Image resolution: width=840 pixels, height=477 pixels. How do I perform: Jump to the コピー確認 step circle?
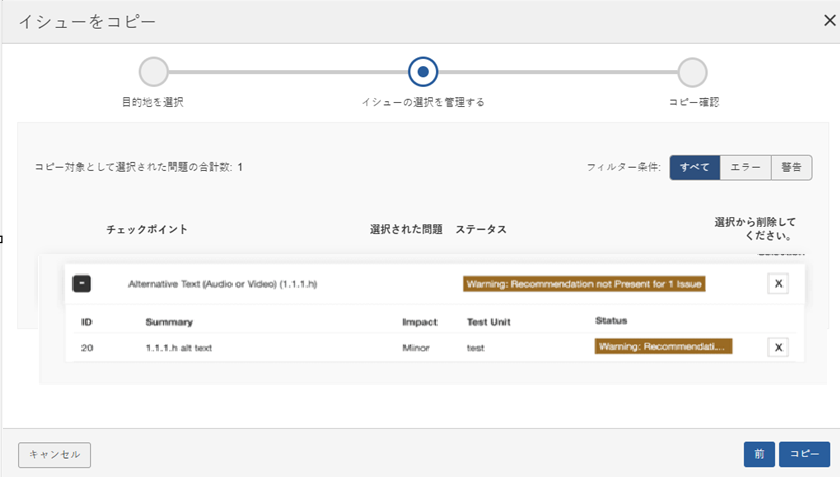692,72
